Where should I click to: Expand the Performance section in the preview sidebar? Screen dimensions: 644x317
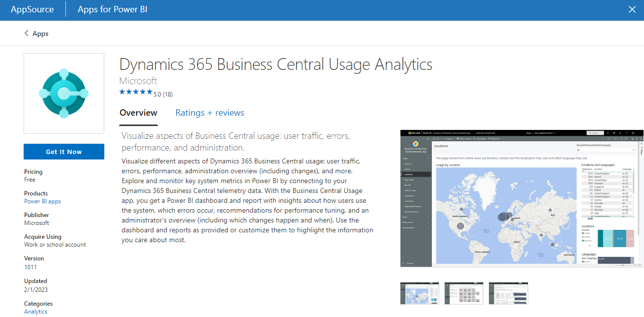(x=408, y=222)
